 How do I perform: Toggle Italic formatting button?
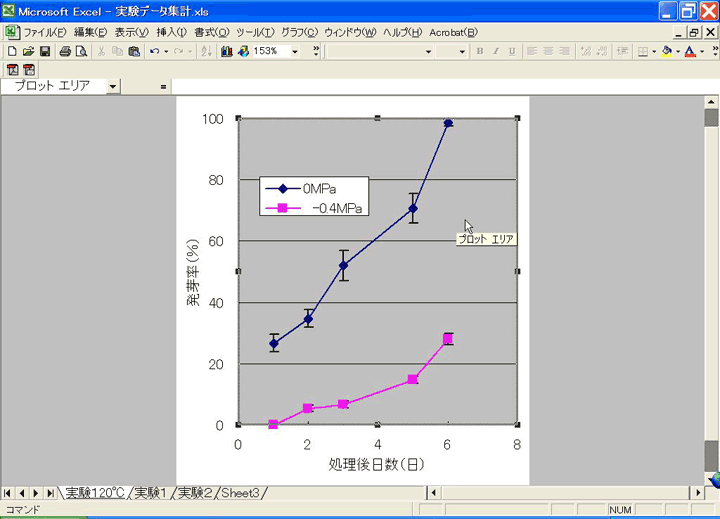[x=495, y=51]
